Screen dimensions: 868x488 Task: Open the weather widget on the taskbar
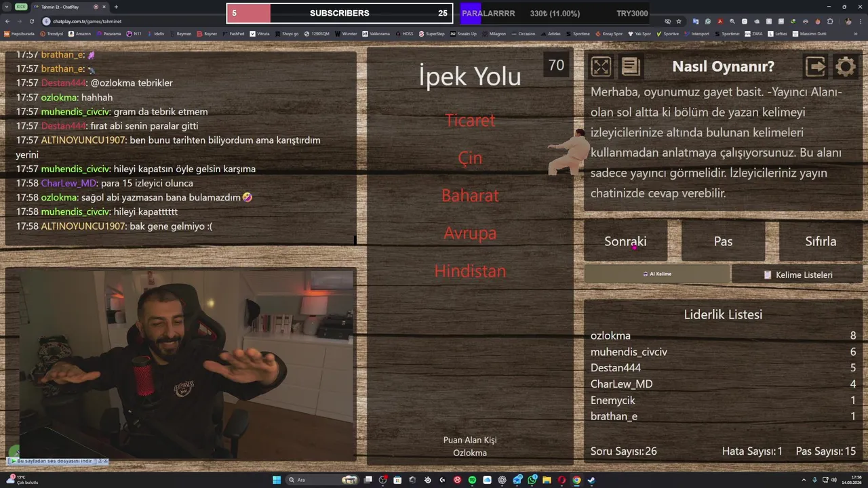point(22,480)
